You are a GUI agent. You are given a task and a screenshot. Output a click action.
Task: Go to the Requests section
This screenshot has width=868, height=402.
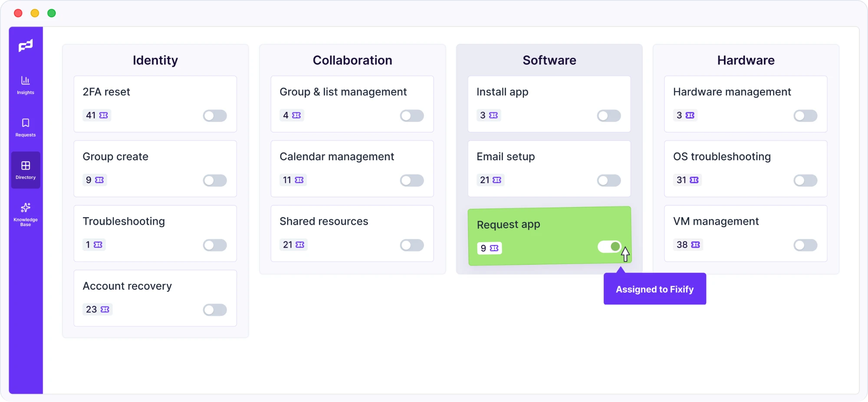tap(26, 128)
